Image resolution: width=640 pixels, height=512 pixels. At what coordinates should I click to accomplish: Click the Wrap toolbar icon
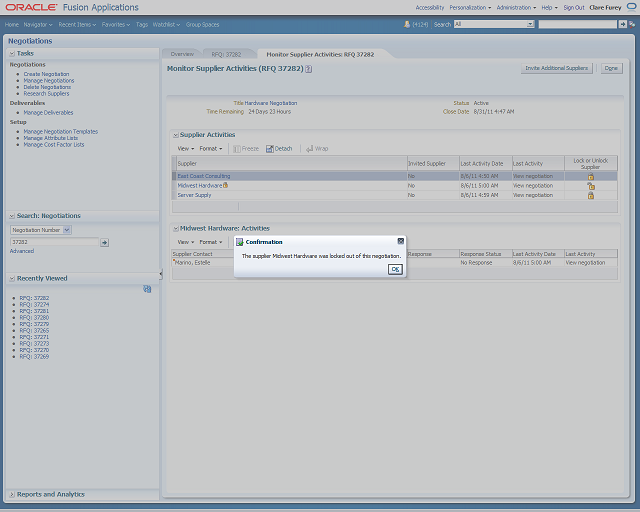click(317, 149)
